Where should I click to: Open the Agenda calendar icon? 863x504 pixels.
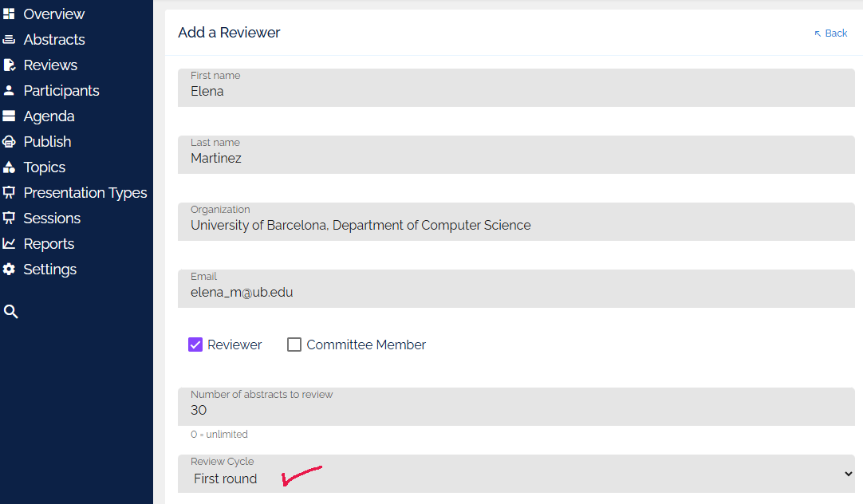coord(11,116)
